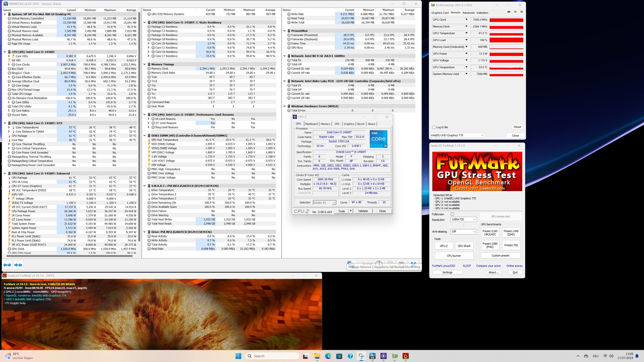The width and height of the screenshot is (644, 362).
Task: Open GPU-Z graphics adapter dropdown
Action: click(457, 135)
